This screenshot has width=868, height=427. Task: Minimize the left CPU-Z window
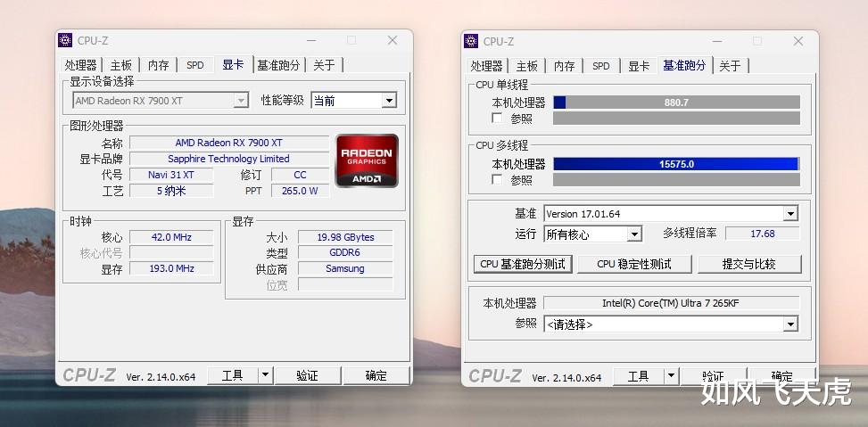311,40
